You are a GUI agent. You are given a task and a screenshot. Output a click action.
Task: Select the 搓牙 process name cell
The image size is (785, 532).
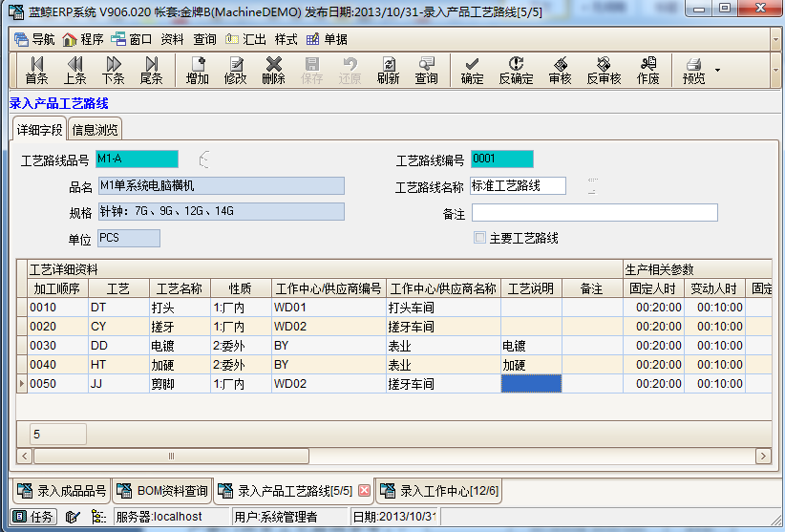[x=180, y=327]
